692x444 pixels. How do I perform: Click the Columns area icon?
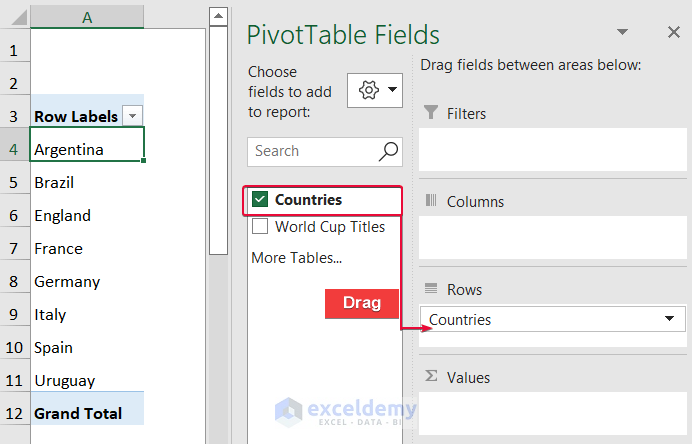coord(432,201)
